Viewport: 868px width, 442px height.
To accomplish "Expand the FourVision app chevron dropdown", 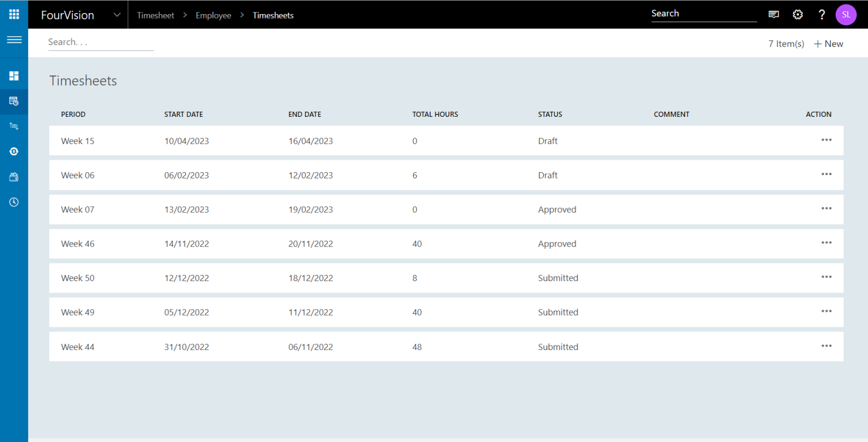I will pos(116,15).
